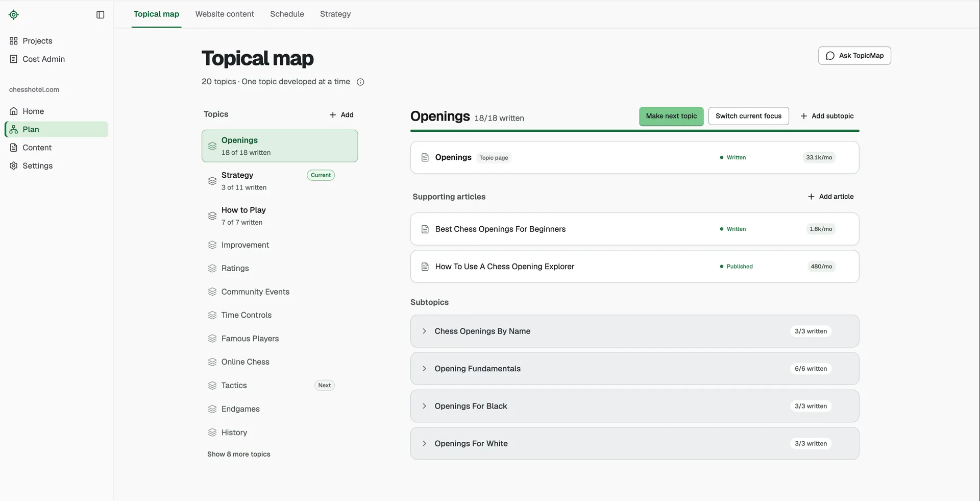Click the Plan hierarchy icon
980x501 pixels.
[14, 130]
